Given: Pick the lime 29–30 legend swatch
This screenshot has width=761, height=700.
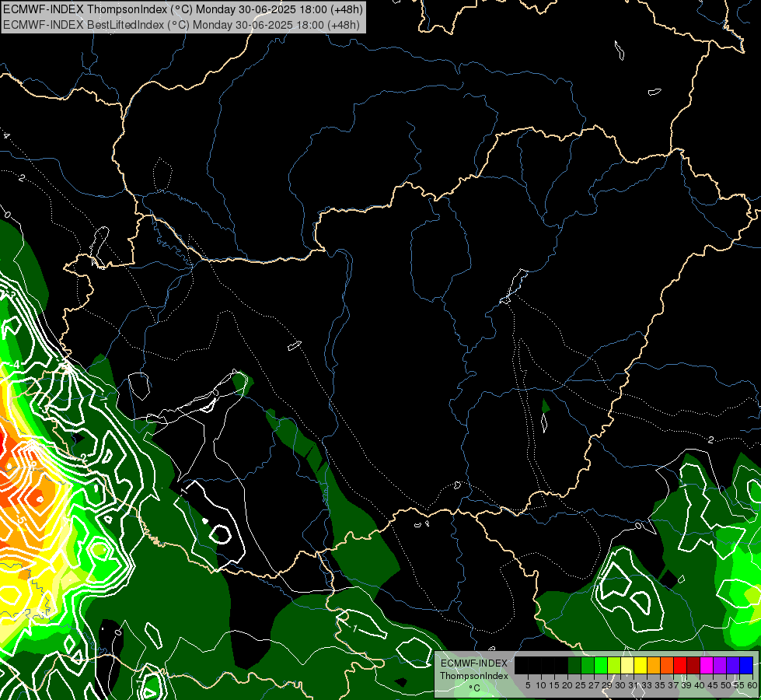Looking at the screenshot, I should (x=614, y=665).
